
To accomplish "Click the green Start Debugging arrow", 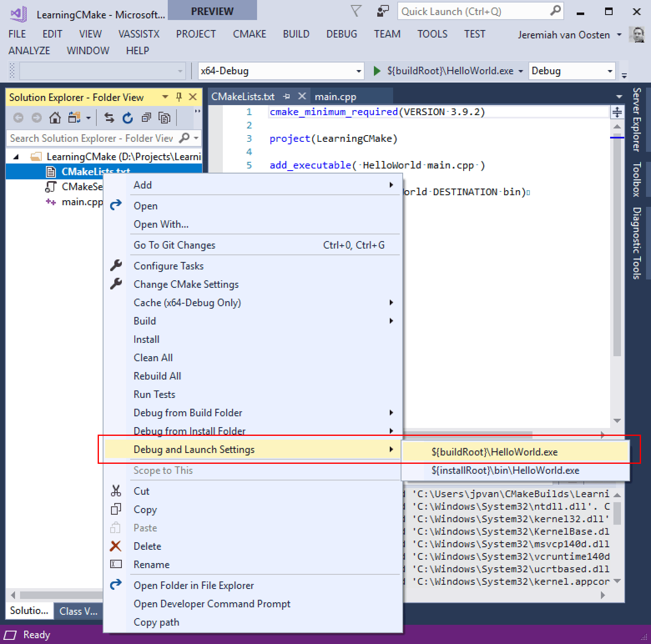I will click(377, 71).
